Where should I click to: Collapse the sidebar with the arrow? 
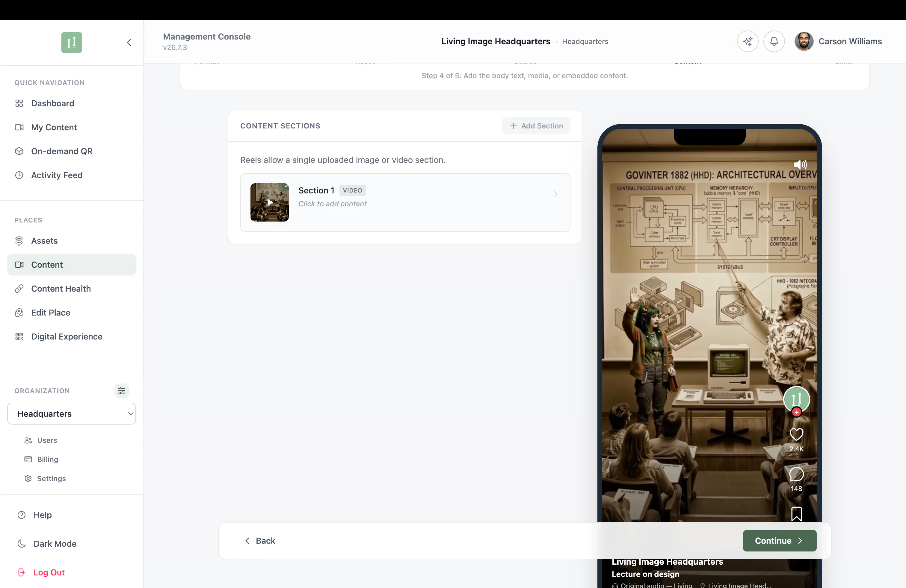click(129, 42)
